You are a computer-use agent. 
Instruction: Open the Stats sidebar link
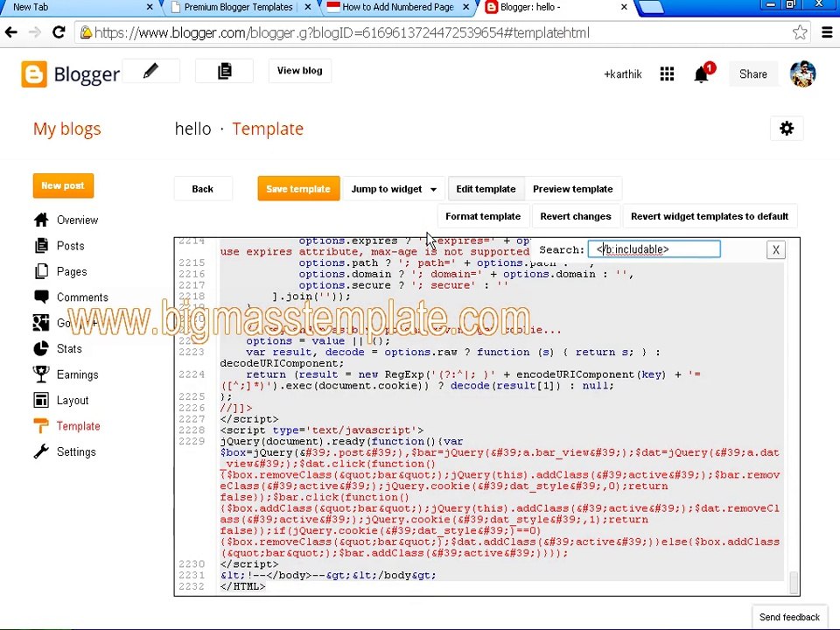(x=69, y=349)
